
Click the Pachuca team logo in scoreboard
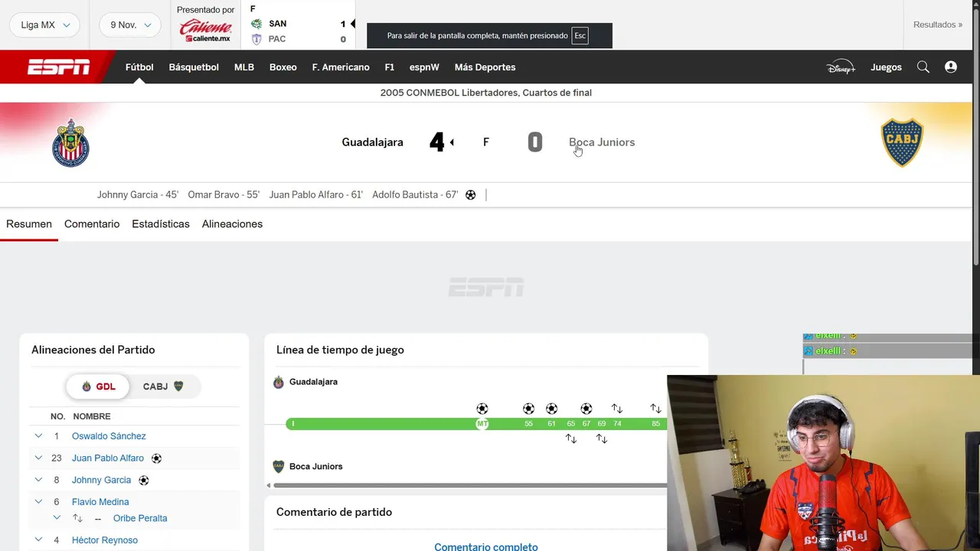click(256, 39)
